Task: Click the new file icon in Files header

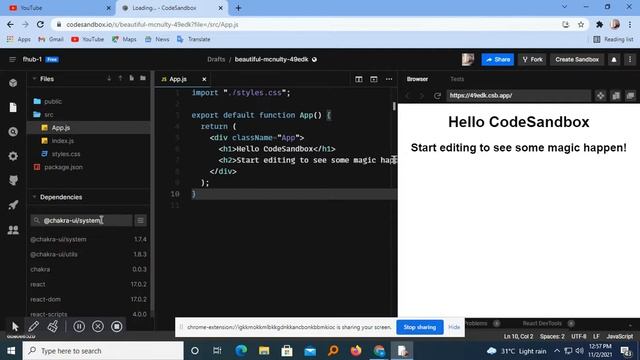Action: [x=131, y=78]
